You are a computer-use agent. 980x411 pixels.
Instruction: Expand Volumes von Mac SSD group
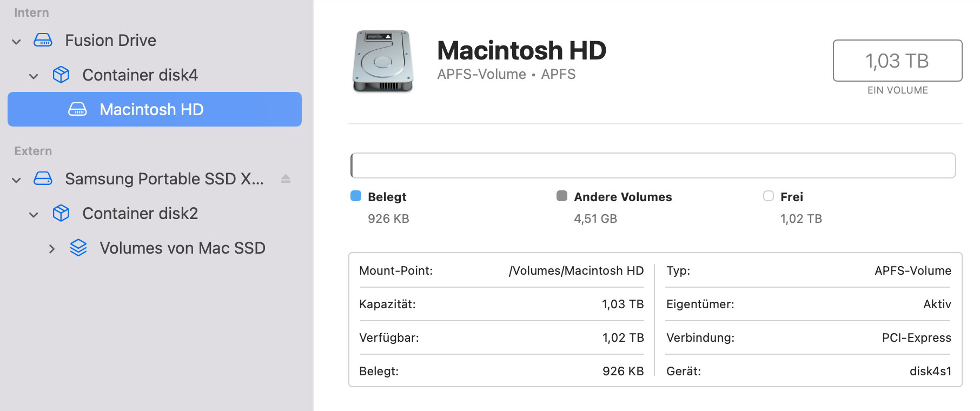click(x=51, y=249)
